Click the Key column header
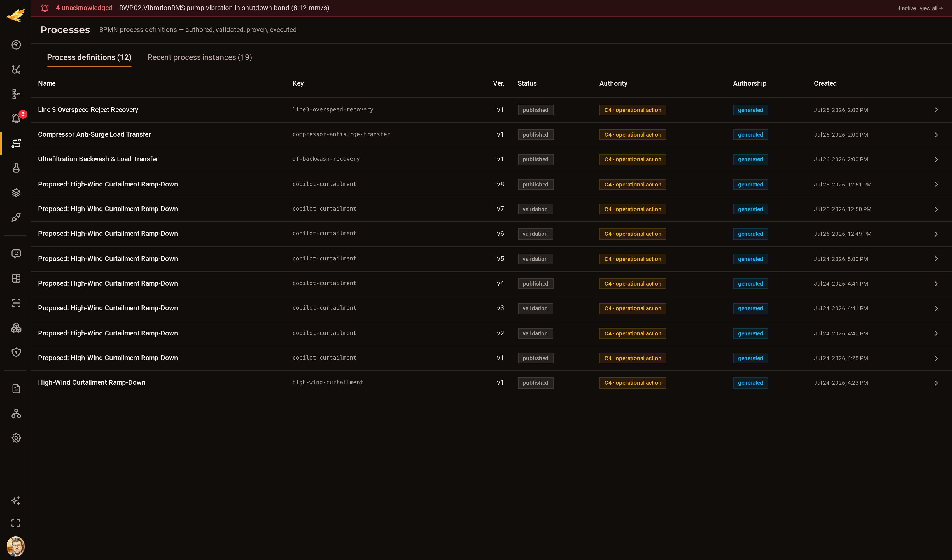Screen dimensions: 952x560 298,83
